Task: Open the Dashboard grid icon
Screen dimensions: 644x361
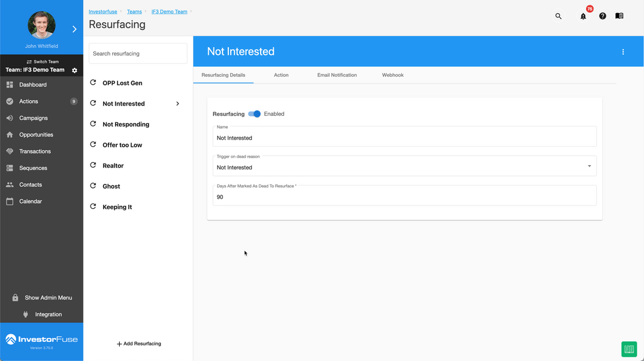Action: click(x=10, y=85)
